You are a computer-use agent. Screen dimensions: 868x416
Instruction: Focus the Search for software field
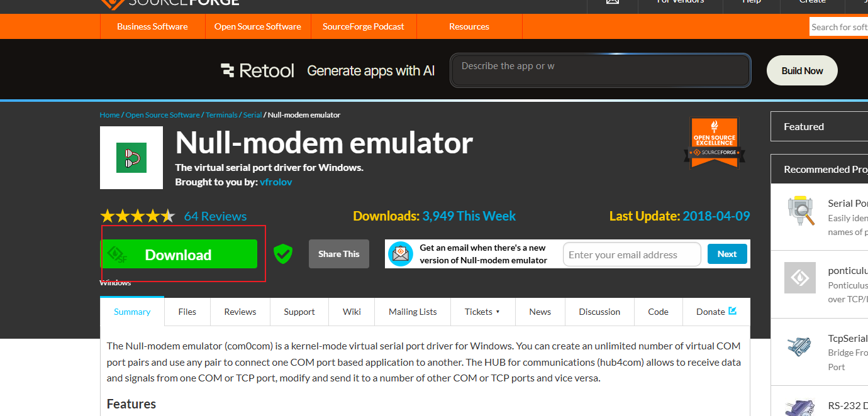pyautogui.click(x=839, y=26)
